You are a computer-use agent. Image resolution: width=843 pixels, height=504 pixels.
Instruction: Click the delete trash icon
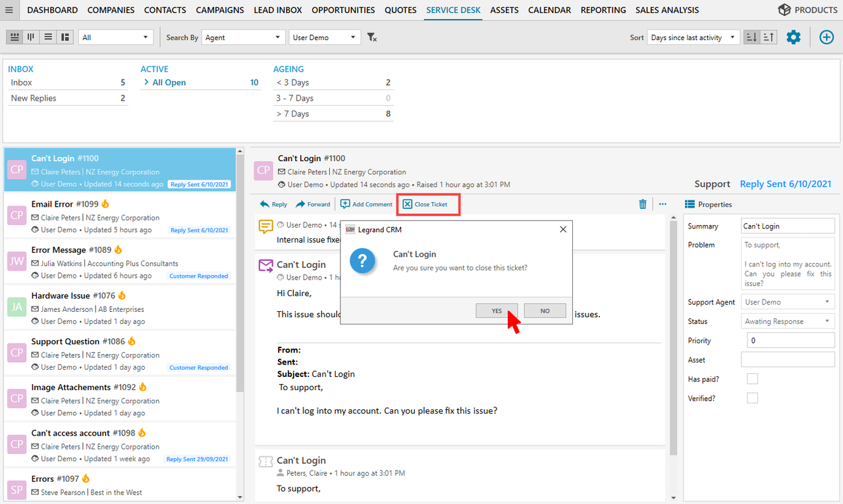642,204
